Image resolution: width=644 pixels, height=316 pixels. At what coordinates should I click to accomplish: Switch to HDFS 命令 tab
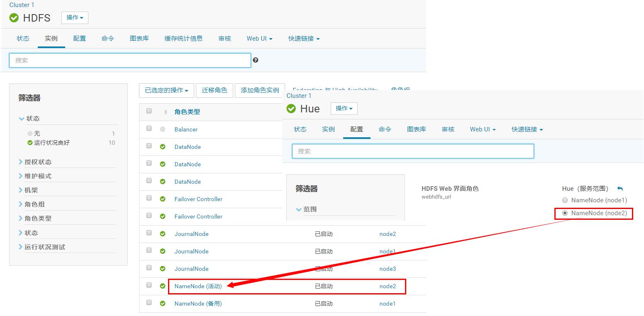[108, 39]
